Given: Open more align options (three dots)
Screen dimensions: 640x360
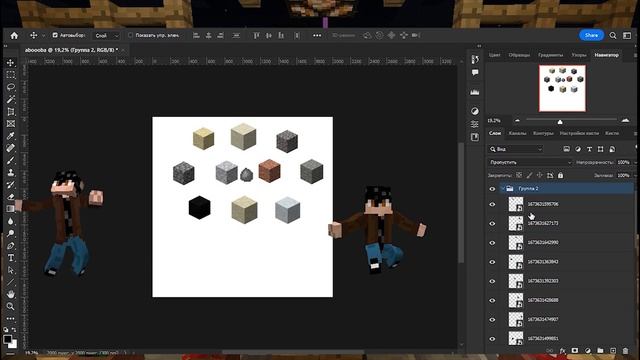Looking at the screenshot, I should tap(317, 36).
